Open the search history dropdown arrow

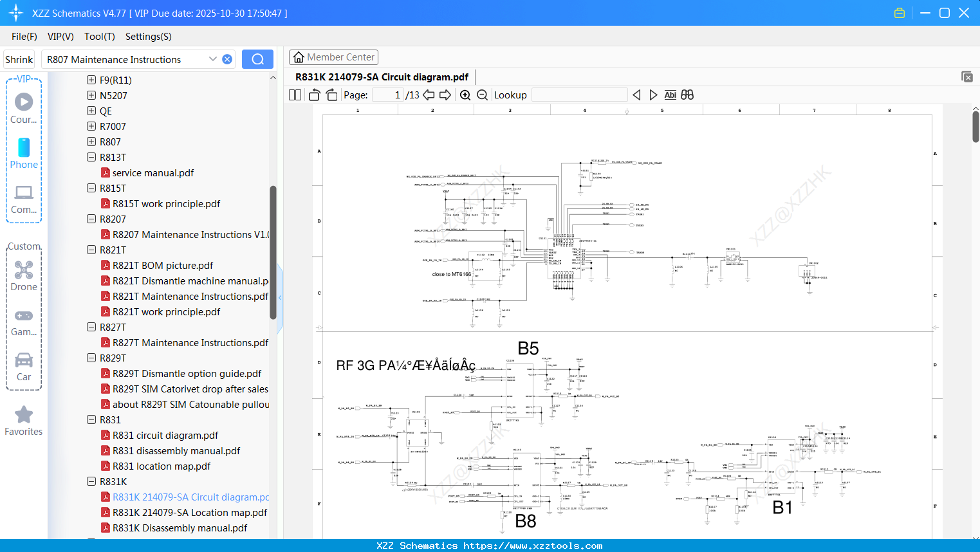[x=212, y=59]
